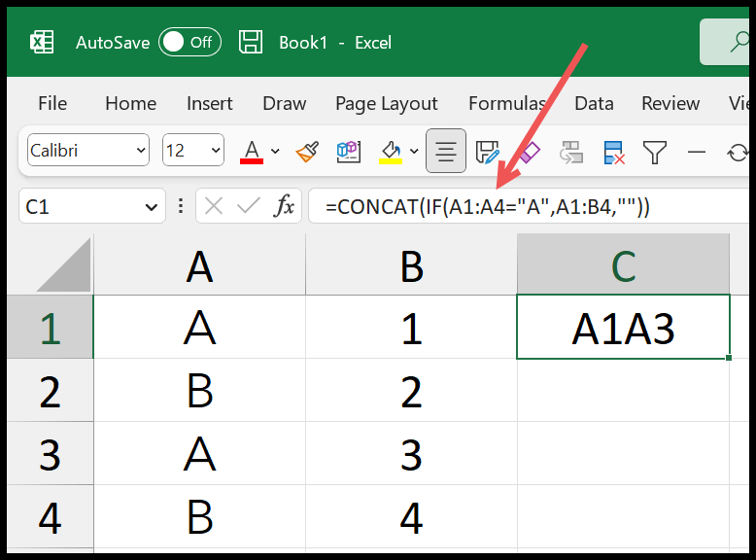
Task: Click the purple eraser clear icon
Action: pyautogui.click(x=530, y=153)
